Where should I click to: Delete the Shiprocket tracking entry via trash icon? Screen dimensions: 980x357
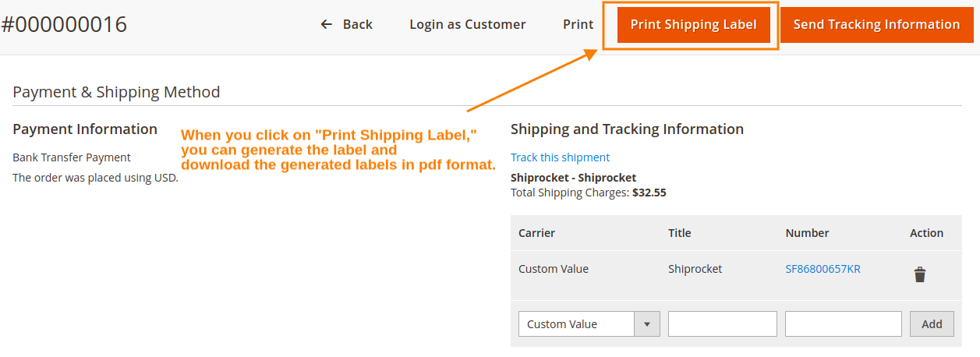tap(920, 274)
